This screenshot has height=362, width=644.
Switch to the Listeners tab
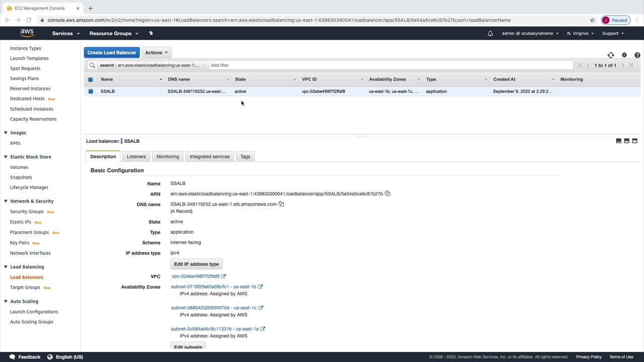click(136, 157)
